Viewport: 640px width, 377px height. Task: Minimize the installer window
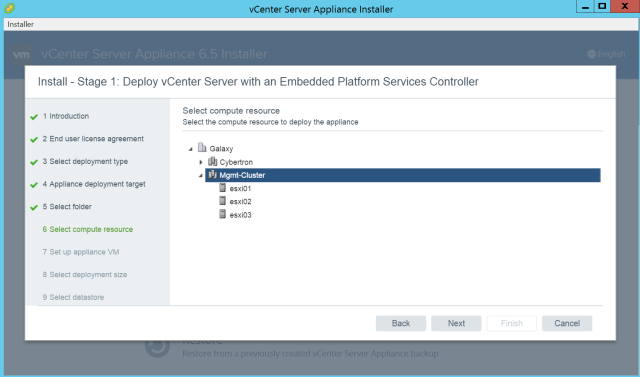pyautogui.click(x=585, y=7)
